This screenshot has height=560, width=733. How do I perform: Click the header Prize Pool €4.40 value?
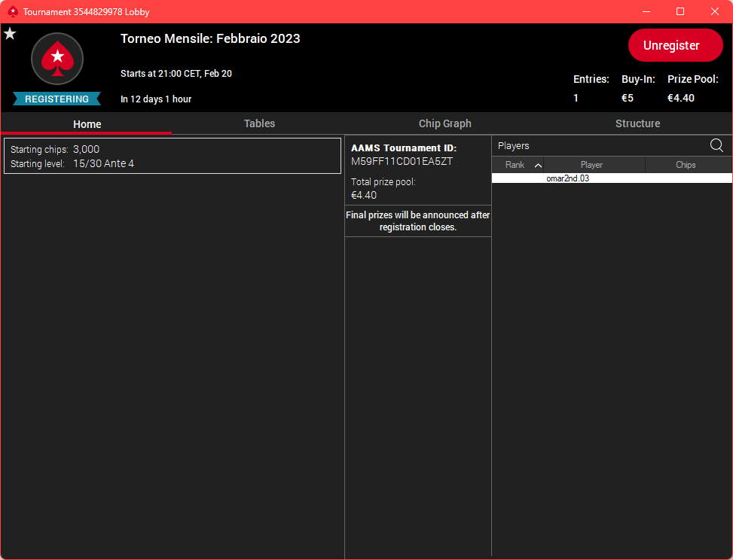coord(681,98)
